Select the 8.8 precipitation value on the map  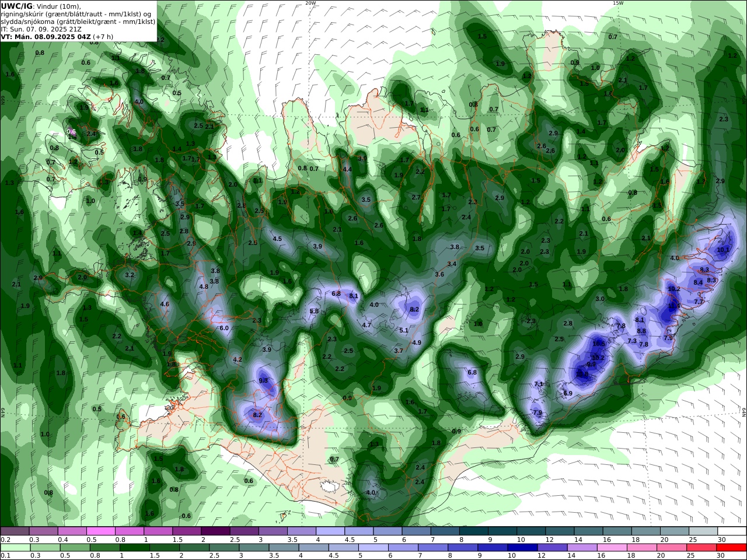[x=641, y=331]
